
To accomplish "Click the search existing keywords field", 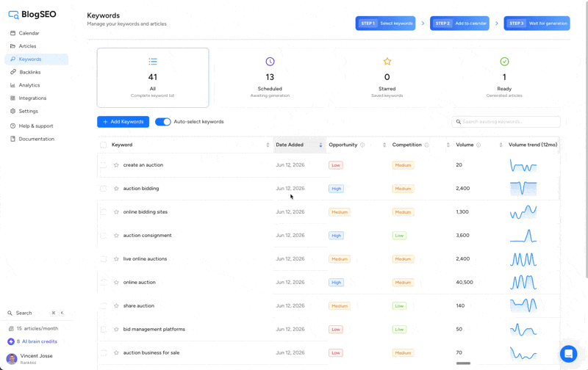I will (x=506, y=122).
